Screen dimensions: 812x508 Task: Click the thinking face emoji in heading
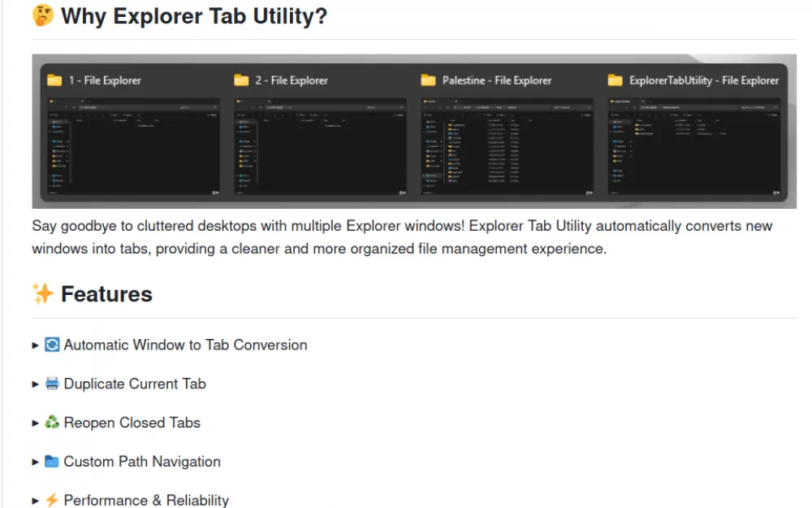coord(43,15)
